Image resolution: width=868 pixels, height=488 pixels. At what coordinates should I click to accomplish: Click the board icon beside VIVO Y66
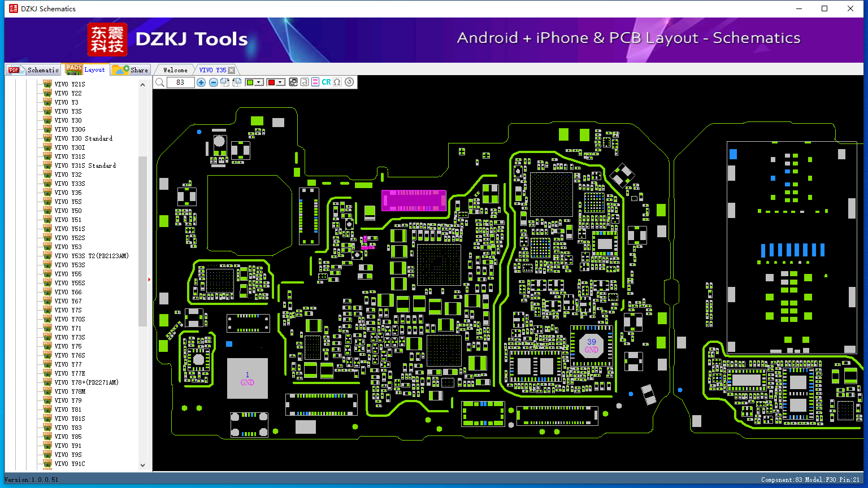pyautogui.click(x=47, y=292)
